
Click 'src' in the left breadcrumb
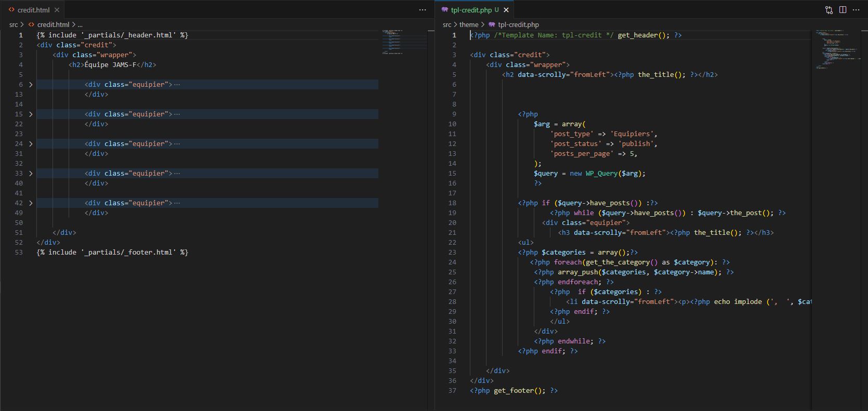point(14,24)
